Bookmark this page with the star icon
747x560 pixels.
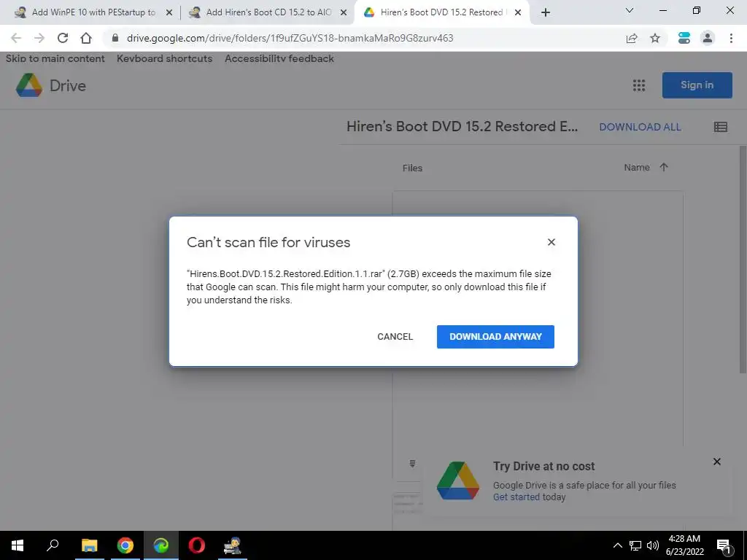(655, 38)
